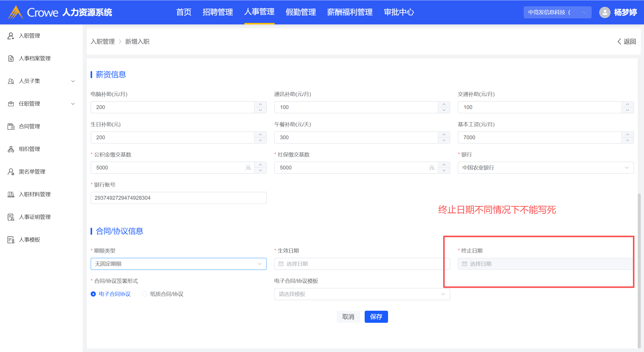Click the 入职材料管理 books icon
The width and height of the screenshot is (644, 352).
coord(11,194)
